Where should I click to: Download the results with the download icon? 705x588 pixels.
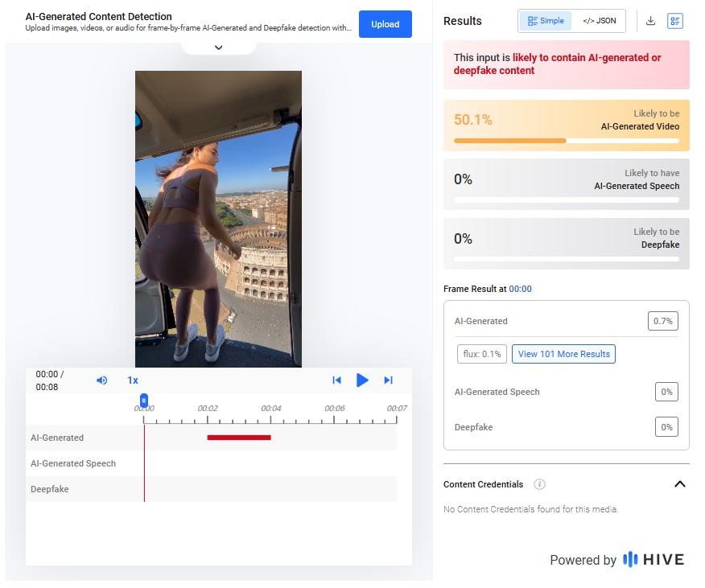pos(650,21)
